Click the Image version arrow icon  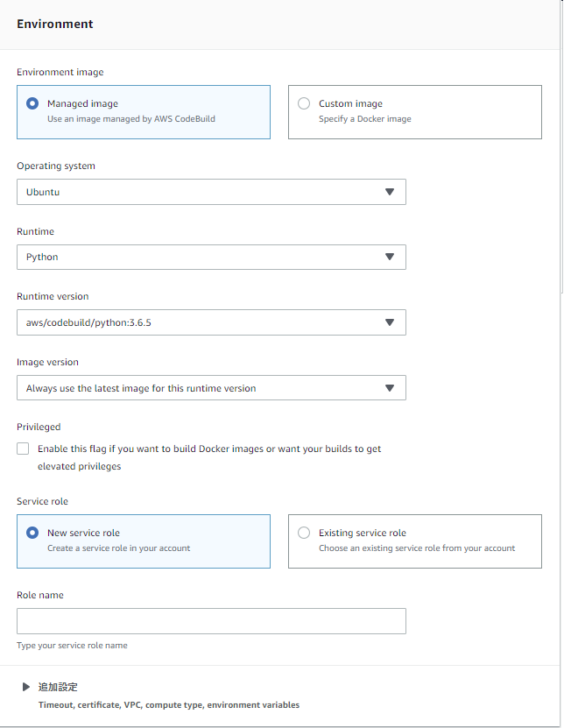pos(390,388)
